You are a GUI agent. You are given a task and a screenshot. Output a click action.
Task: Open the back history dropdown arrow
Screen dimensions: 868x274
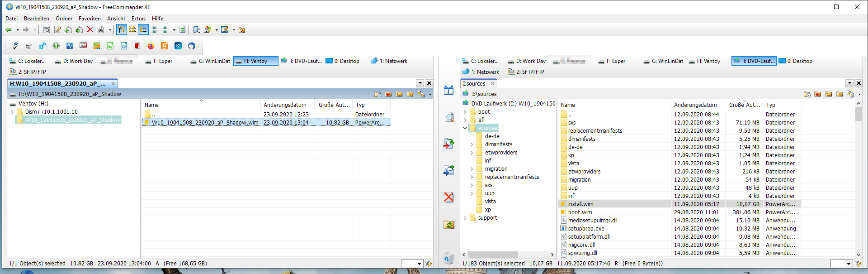tap(18, 30)
